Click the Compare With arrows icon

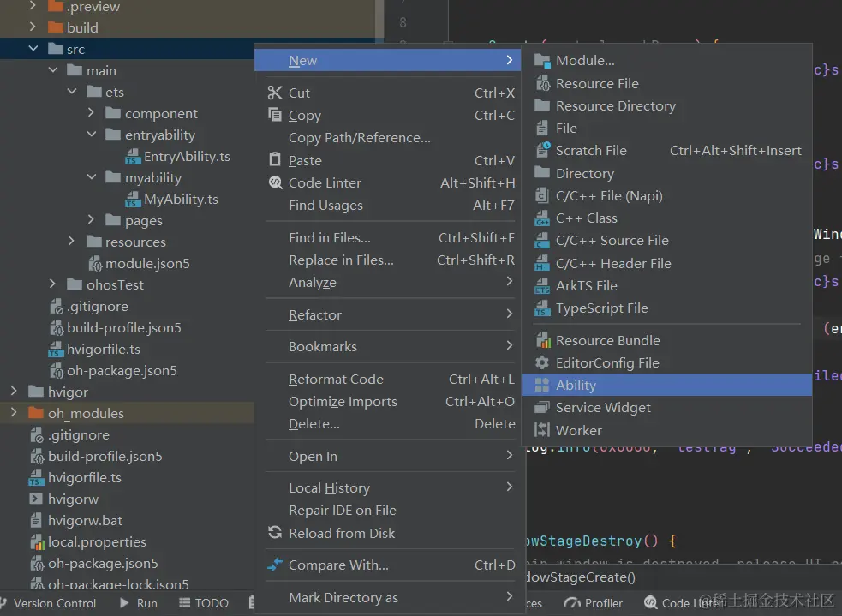tap(275, 565)
